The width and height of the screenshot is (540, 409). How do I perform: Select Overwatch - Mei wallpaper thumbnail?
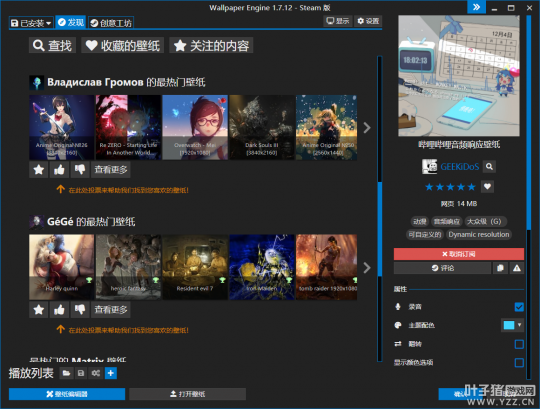point(195,127)
